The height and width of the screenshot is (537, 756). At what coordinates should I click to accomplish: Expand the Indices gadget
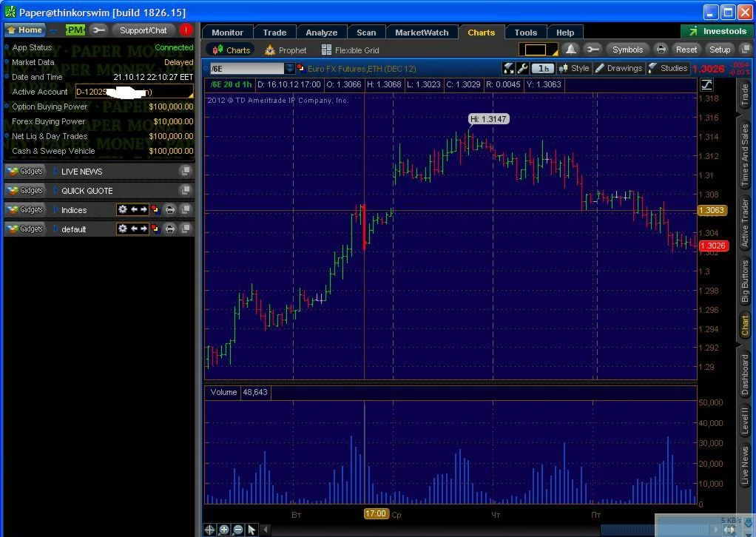pos(56,209)
